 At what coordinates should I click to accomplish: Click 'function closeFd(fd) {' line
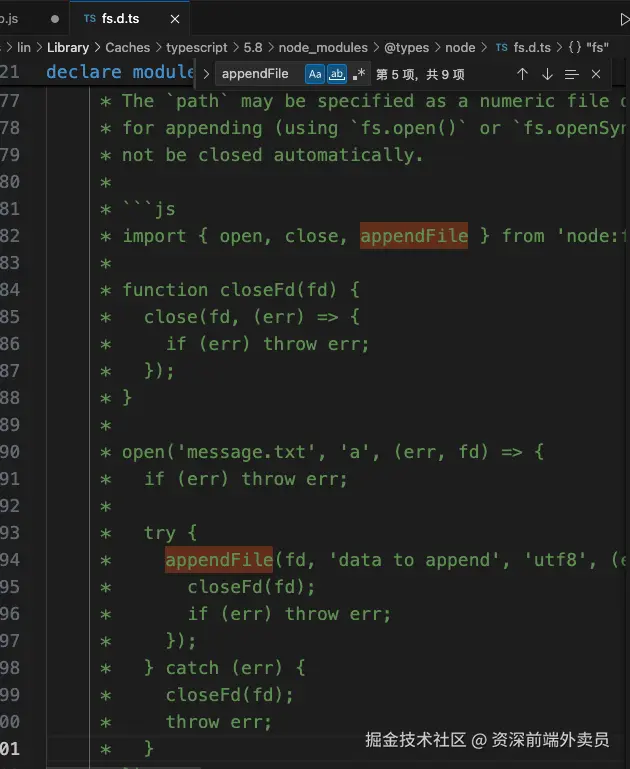241,290
